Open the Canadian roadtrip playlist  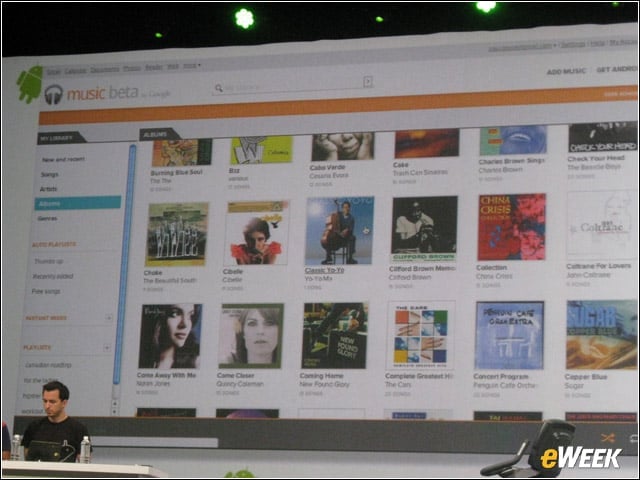tap(48, 365)
